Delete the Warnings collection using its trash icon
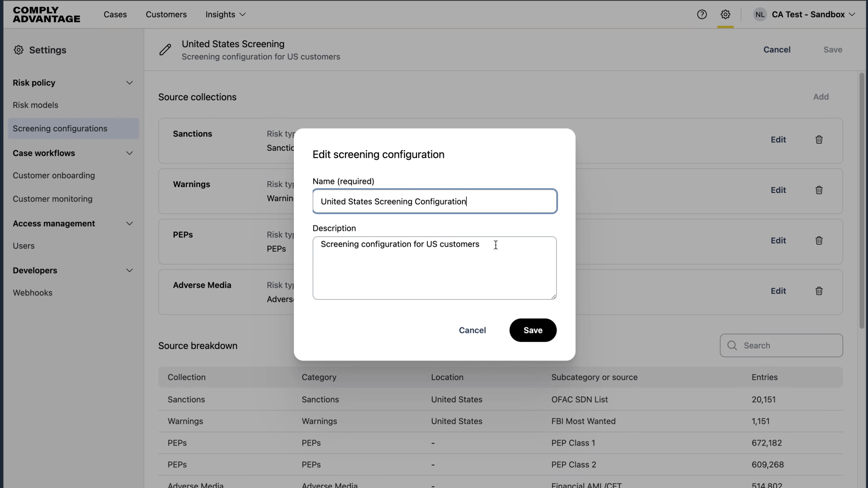 (x=819, y=190)
